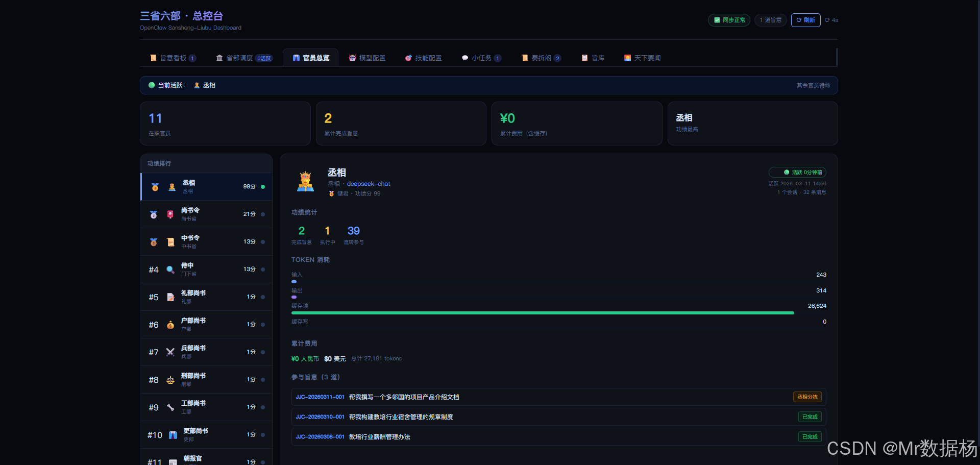Open 奏折阁 via the scroll icon
Image resolution: width=980 pixels, height=465 pixels.
click(x=525, y=58)
